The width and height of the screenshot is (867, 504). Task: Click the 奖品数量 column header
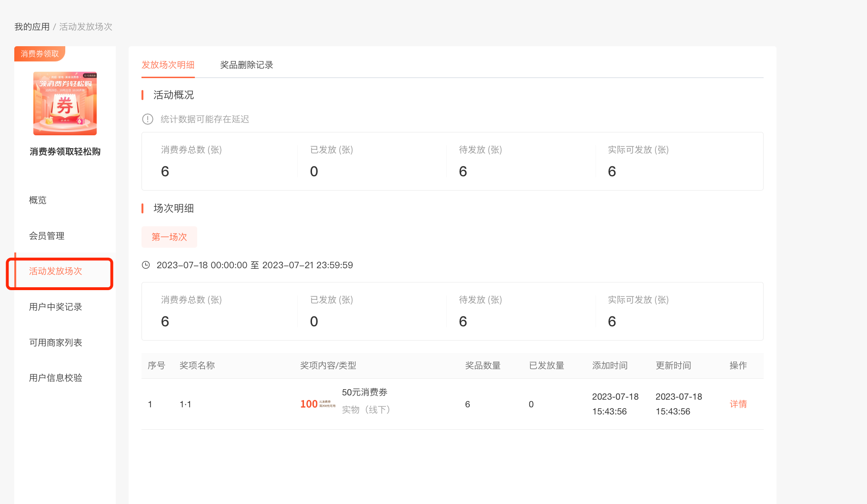pyautogui.click(x=483, y=365)
